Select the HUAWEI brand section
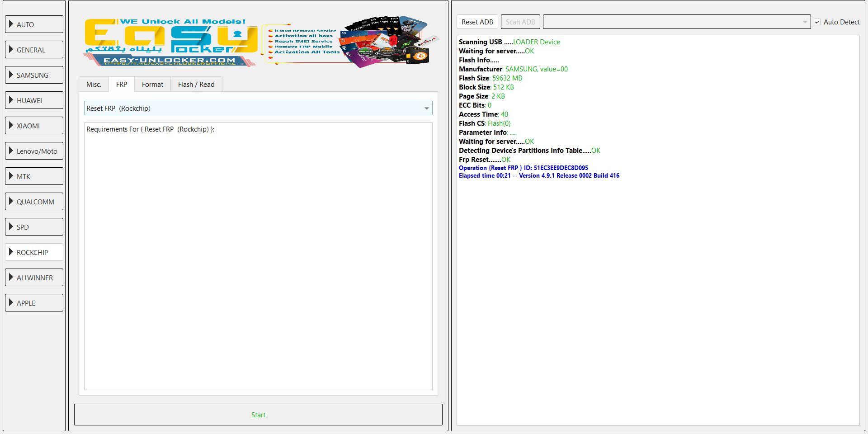 pyautogui.click(x=34, y=100)
